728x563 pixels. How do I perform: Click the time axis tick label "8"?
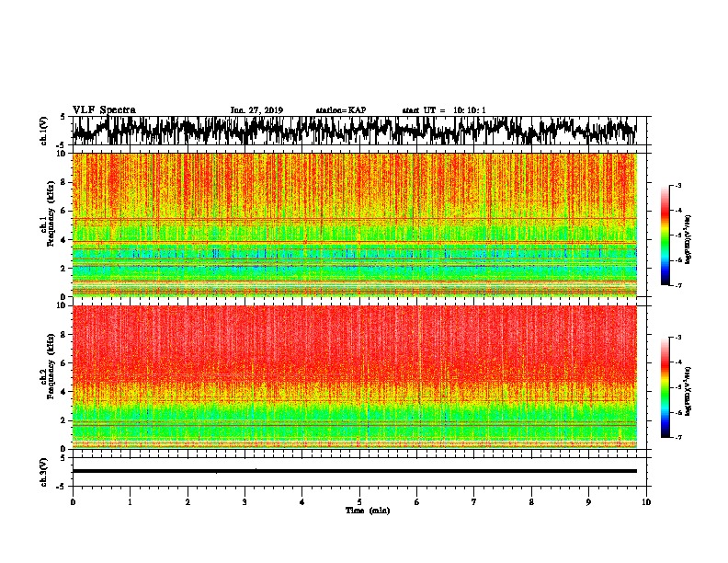[531, 502]
